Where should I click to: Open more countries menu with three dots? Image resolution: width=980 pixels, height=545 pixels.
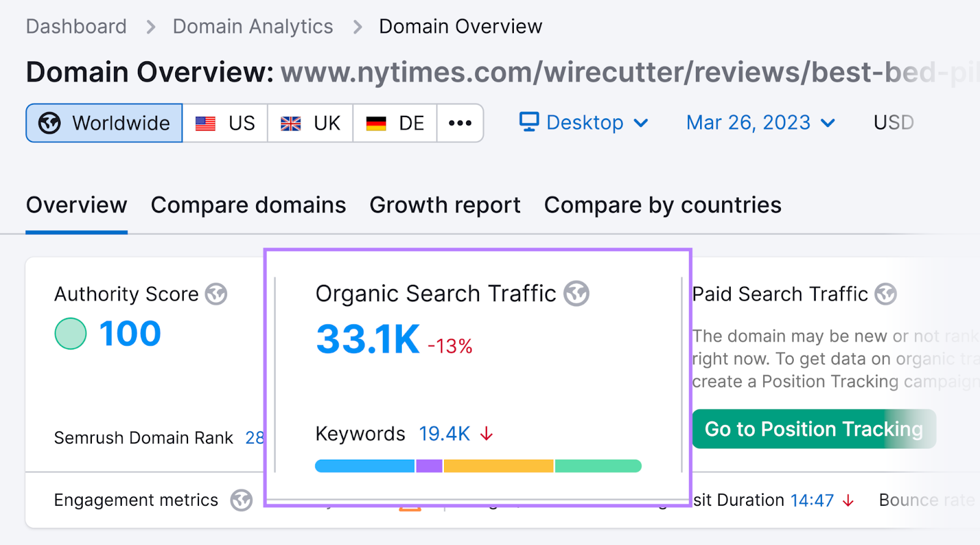point(460,123)
